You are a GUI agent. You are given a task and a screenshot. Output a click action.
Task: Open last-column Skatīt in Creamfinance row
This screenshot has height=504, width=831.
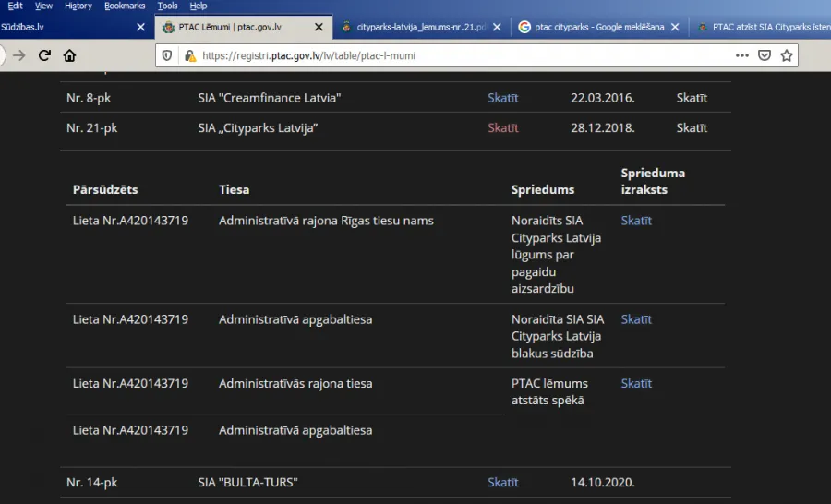coord(692,98)
